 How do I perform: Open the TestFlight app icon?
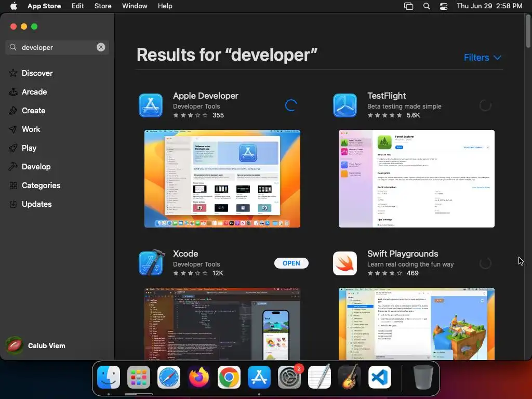tap(345, 105)
